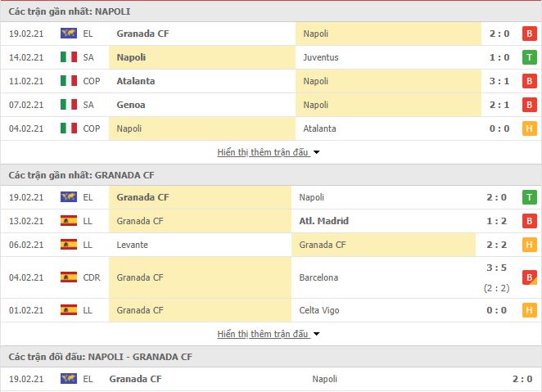Screen dimensions: 542x392
Task: Click the 2:0 score in the head-to-head section
Action: [522, 379]
